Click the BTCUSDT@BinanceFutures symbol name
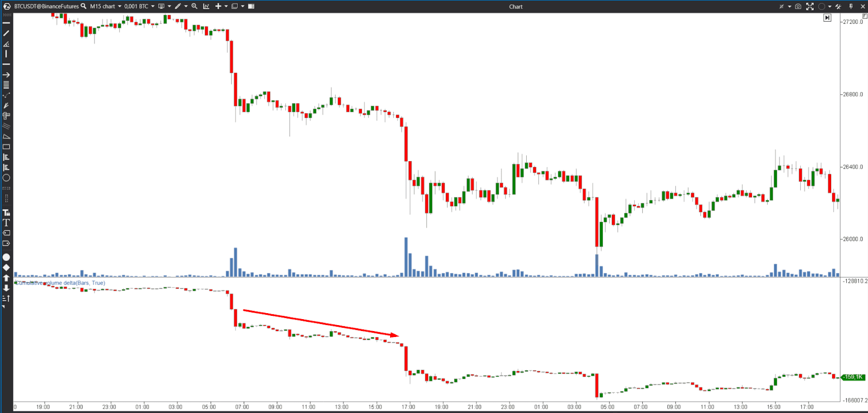Image resolution: width=868 pixels, height=413 pixels. [x=46, y=6]
